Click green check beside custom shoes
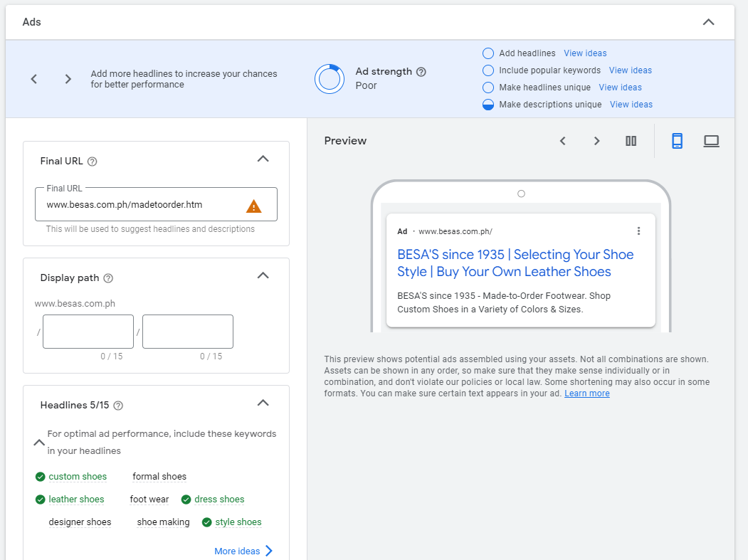This screenshot has height=560, width=748. pos(40,477)
